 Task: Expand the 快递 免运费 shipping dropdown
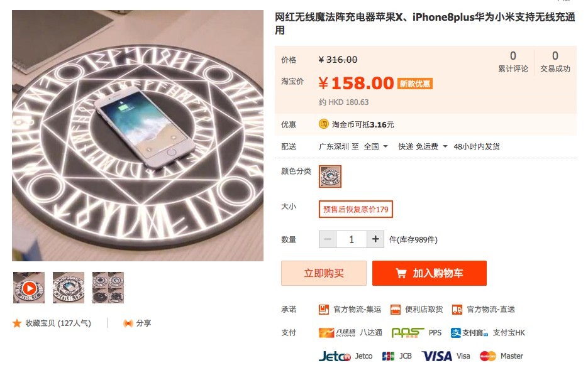(423, 146)
